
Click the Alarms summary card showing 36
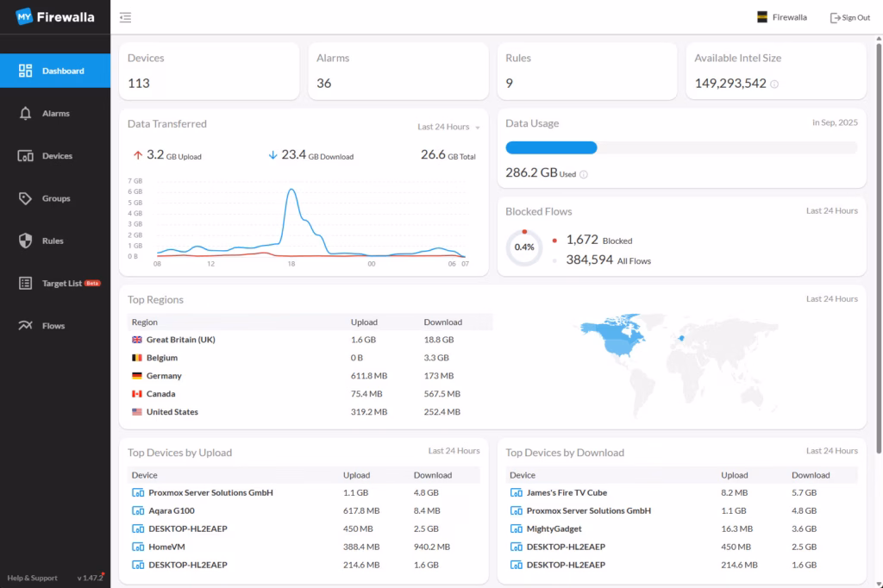[x=398, y=72]
